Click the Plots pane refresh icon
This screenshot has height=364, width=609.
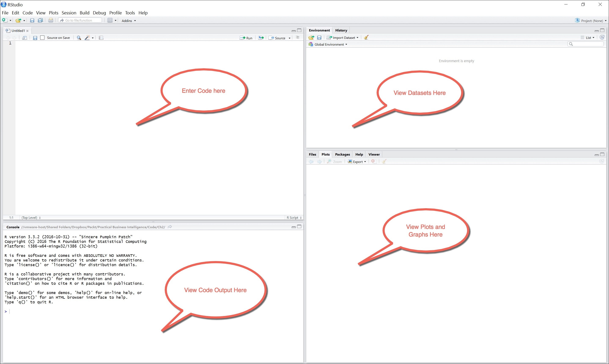click(x=602, y=161)
